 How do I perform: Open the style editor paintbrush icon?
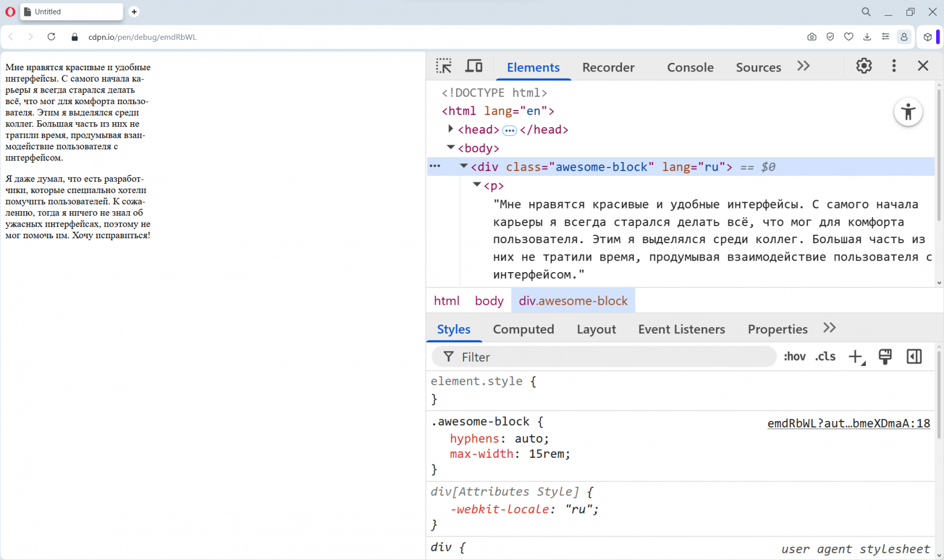tap(885, 357)
